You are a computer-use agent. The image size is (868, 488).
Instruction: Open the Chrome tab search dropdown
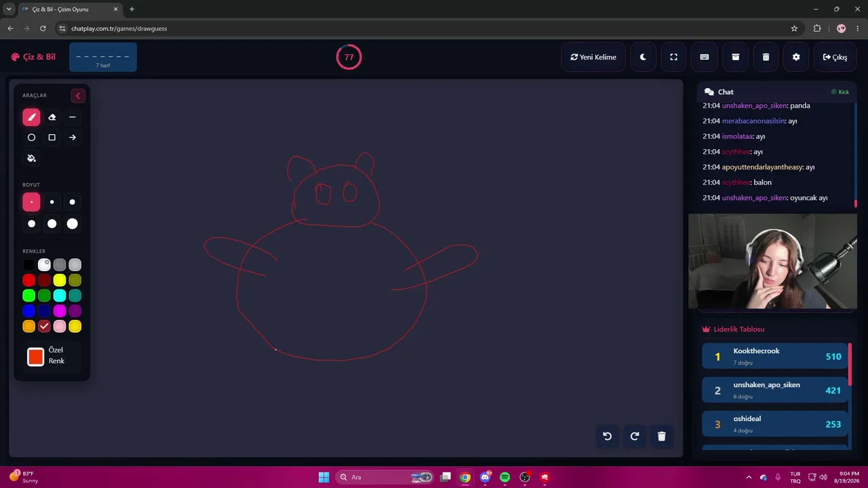tap(9, 9)
